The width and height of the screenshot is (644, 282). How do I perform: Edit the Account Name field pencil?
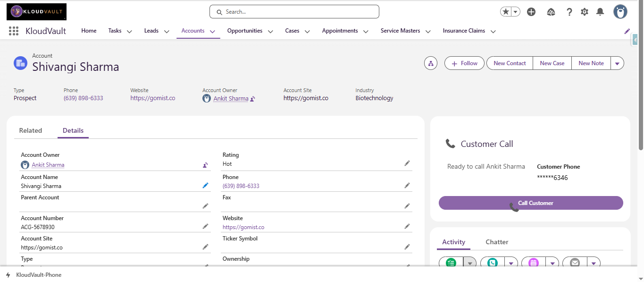(x=205, y=186)
